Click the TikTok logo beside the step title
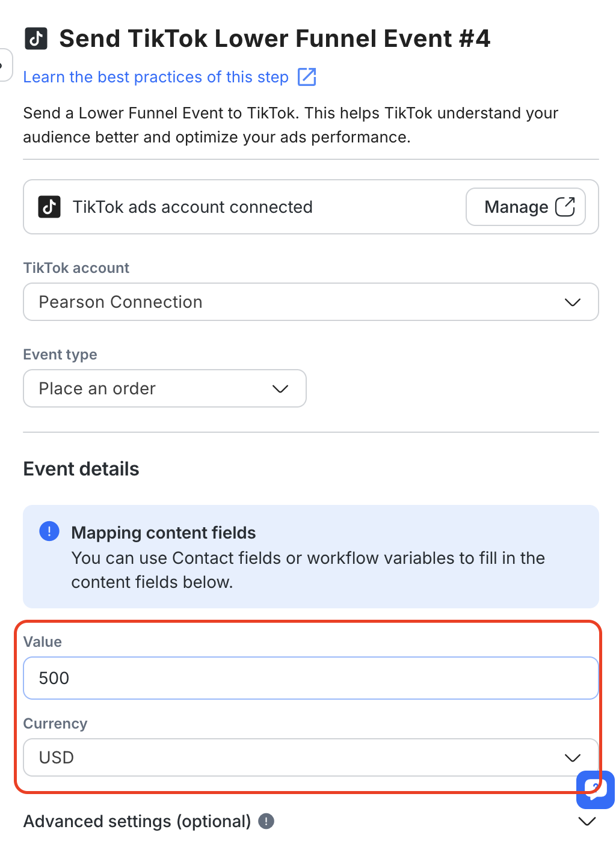616x868 pixels. (35, 38)
